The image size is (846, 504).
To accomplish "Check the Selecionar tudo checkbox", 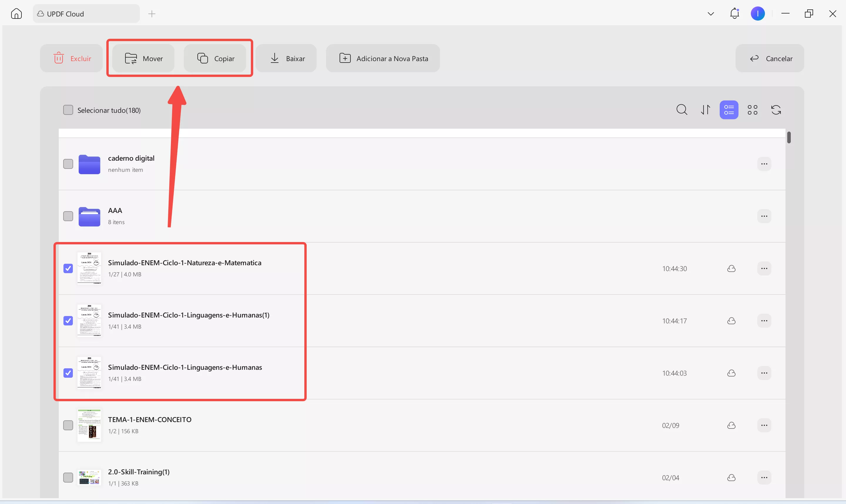I will pos(68,110).
